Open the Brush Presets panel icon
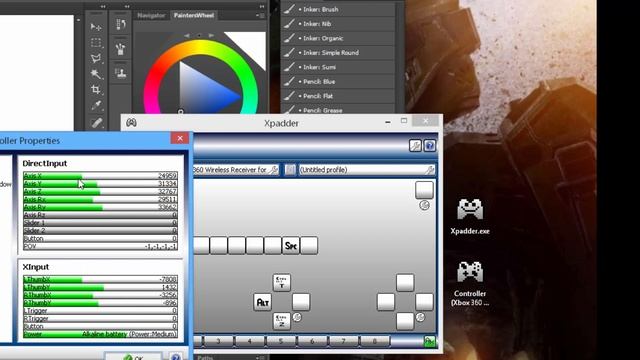640x360 pixels. pos(120,49)
